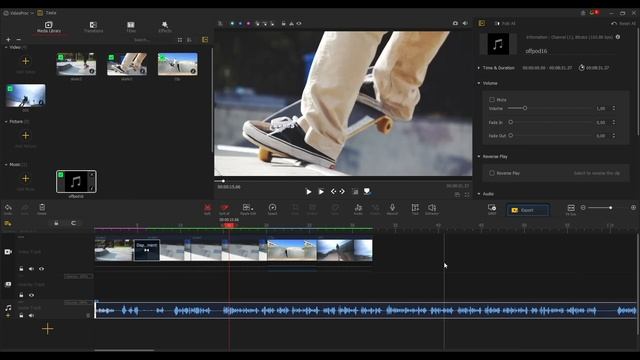This screenshot has height=360, width=640.
Task: Click the information icon next to audio info
Action: [x=618, y=37]
